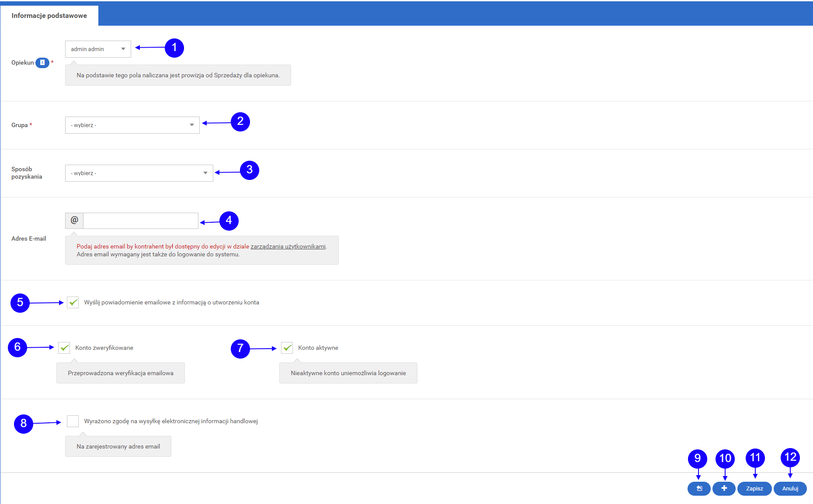The width and height of the screenshot is (813, 504).
Task: Uncheck the Konto aktywne checkbox
Action: [287, 348]
